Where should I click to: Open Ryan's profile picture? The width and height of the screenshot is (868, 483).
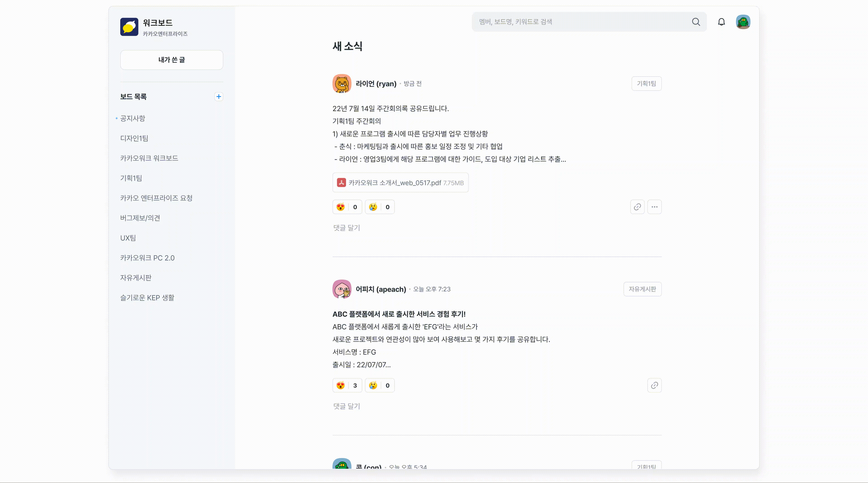pos(342,84)
